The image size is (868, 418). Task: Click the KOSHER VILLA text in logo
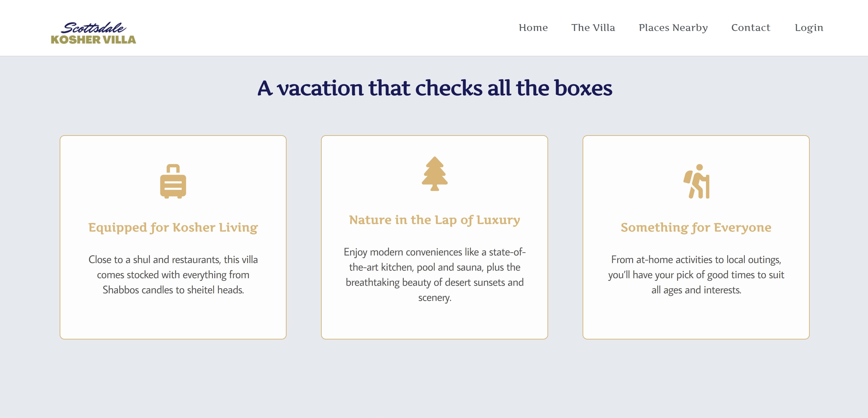click(93, 40)
